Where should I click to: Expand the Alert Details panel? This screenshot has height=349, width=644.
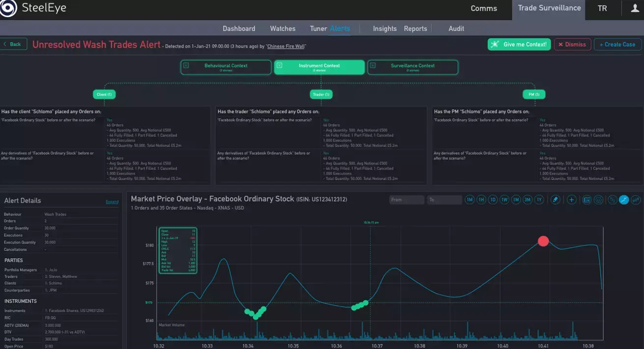[112, 202]
